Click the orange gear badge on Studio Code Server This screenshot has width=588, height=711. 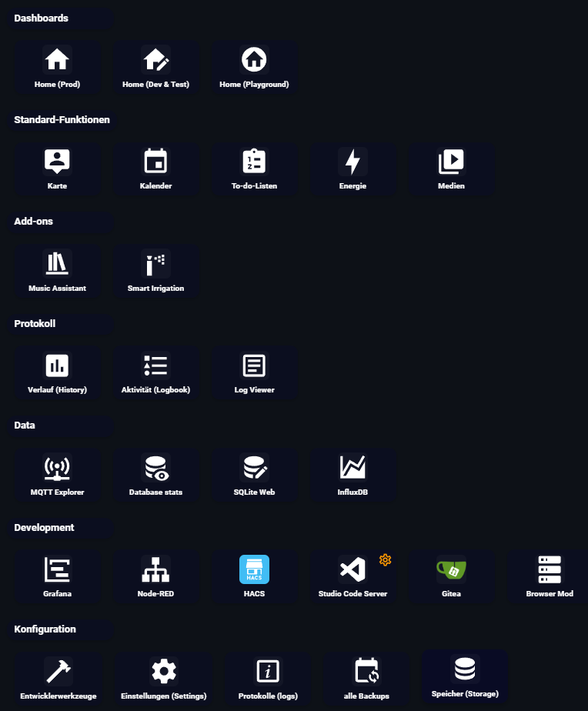pyautogui.click(x=385, y=560)
